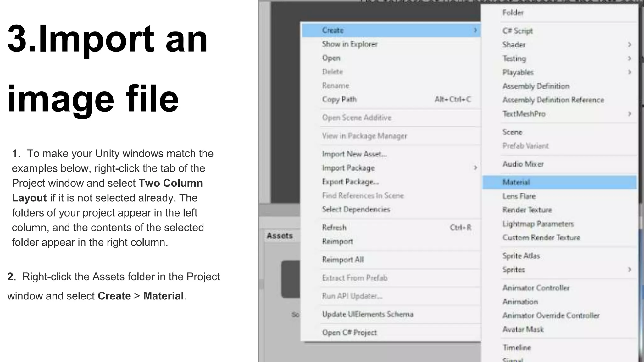Select the asset thumbnail under Assets

[291, 279]
